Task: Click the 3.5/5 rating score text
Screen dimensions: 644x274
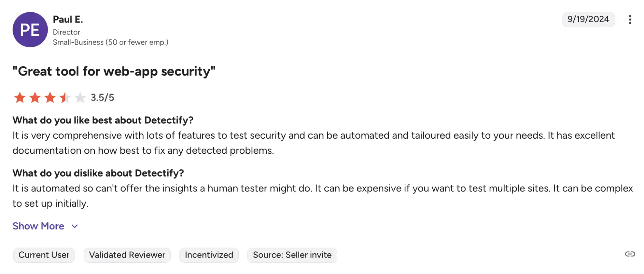Action: coord(102,97)
